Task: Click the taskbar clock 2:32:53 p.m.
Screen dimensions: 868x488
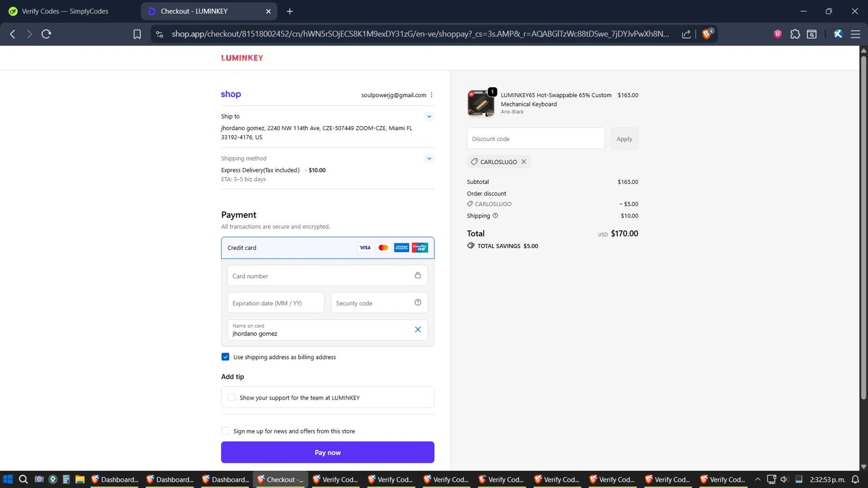Action: (x=827, y=479)
